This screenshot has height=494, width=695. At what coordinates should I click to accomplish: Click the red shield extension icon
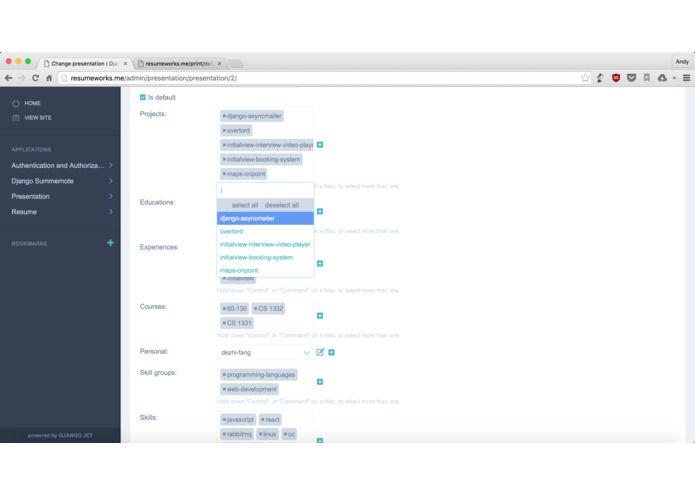pos(616,78)
